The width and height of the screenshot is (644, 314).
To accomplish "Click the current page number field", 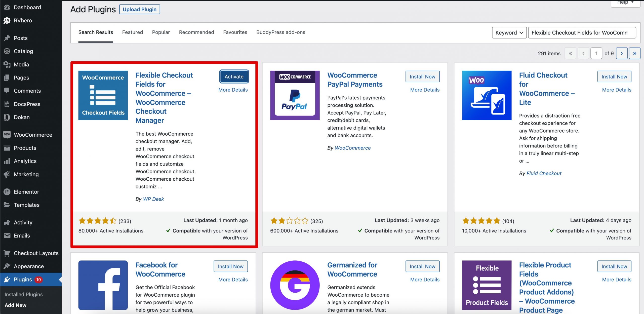I will tap(596, 53).
